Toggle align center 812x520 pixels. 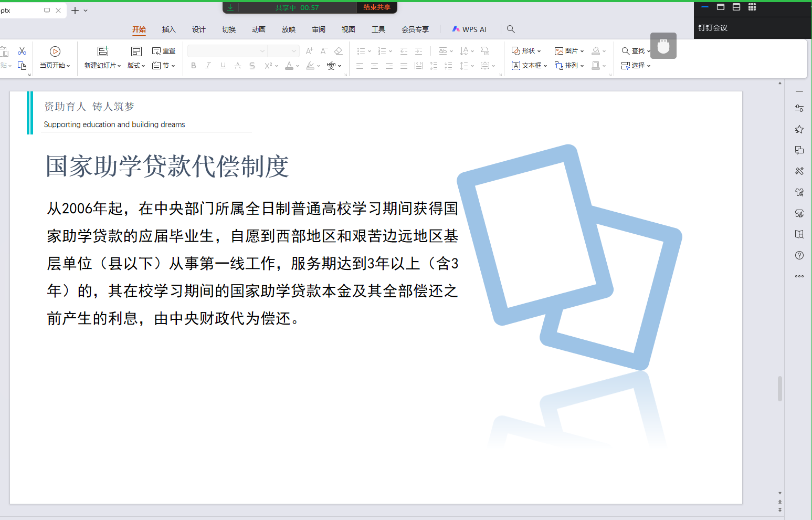point(374,66)
